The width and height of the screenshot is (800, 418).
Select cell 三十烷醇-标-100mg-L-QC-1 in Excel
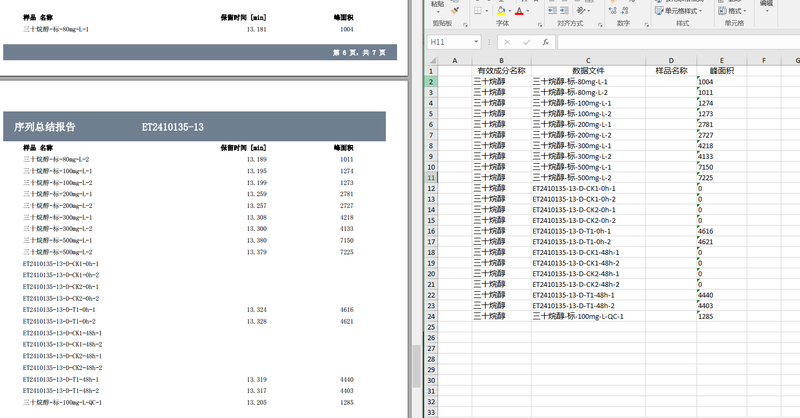pos(588,316)
